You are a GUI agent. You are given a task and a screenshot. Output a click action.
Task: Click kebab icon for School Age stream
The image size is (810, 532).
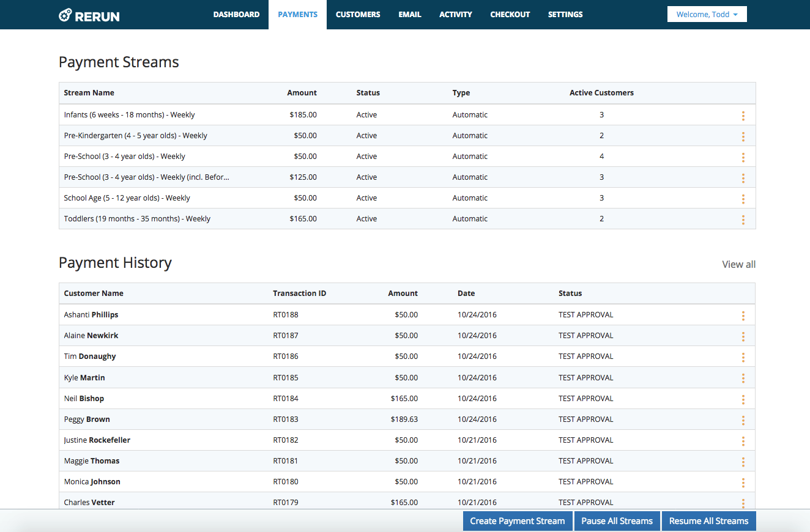coord(743,199)
